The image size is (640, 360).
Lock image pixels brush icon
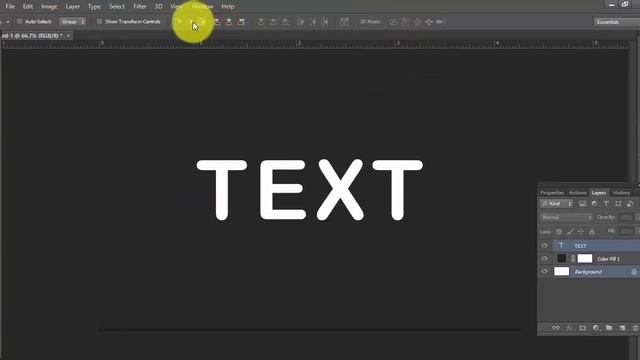pos(570,231)
